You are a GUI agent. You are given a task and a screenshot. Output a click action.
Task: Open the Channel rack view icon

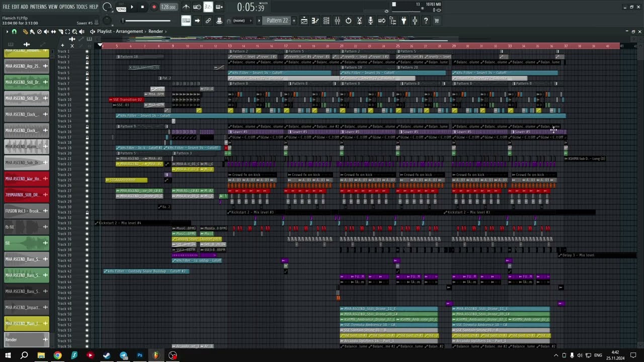[x=326, y=21]
